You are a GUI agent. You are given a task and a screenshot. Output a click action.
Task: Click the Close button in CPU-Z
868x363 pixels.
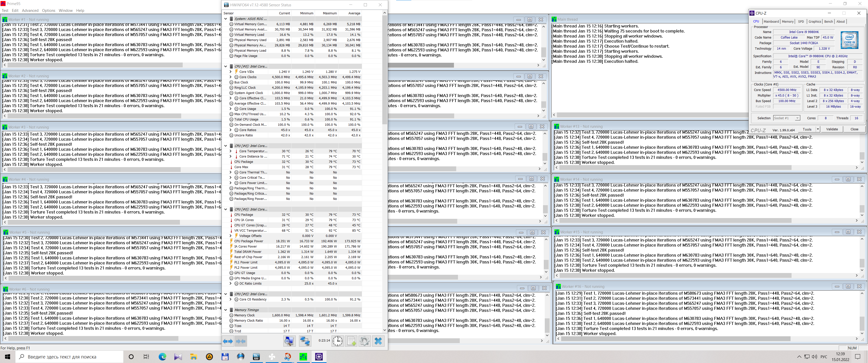click(854, 129)
